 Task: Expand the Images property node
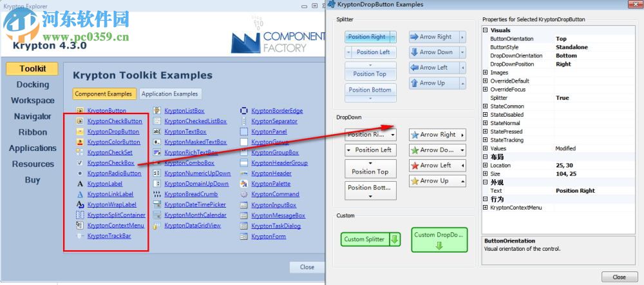pyautogui.click(x=486, y=72)
